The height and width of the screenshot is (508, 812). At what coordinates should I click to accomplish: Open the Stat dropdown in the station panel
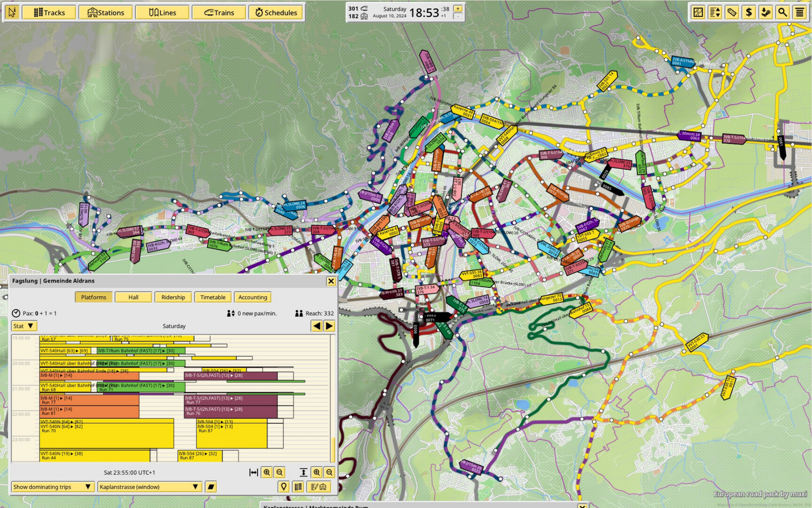point(23,325)
